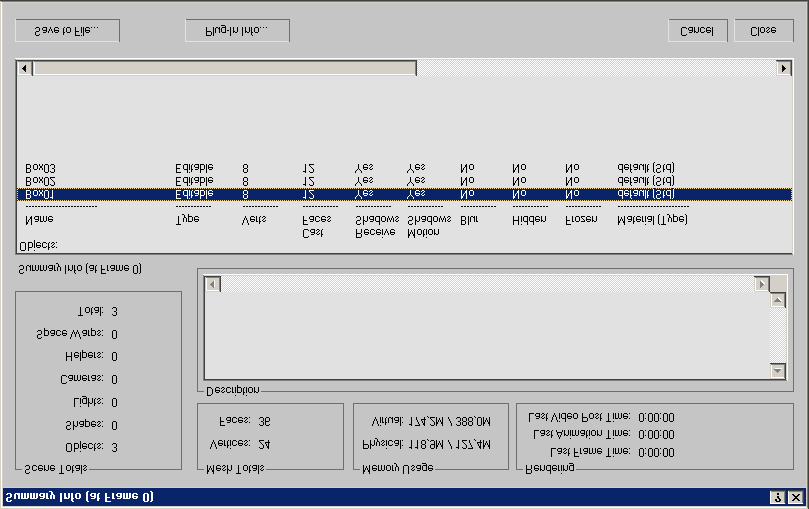Click the objects list horizontal scrollbar thumb
The height and width of the screenshot is (509, 809).
point(224,68)
